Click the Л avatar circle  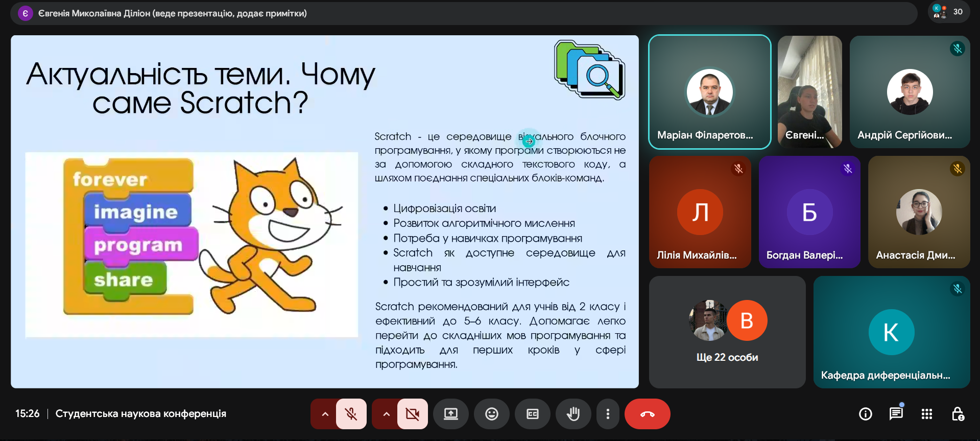pos(700,212)
